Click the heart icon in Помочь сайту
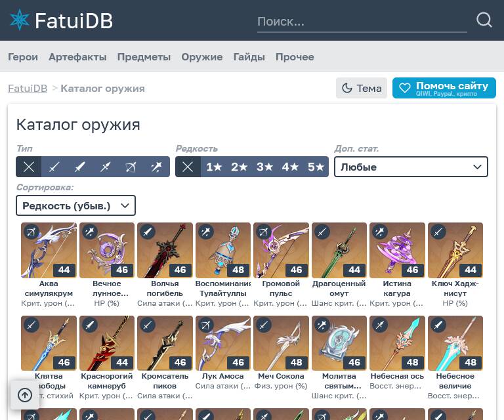The width and height of the screenshot is (504, 420). [x=405, y=88]
